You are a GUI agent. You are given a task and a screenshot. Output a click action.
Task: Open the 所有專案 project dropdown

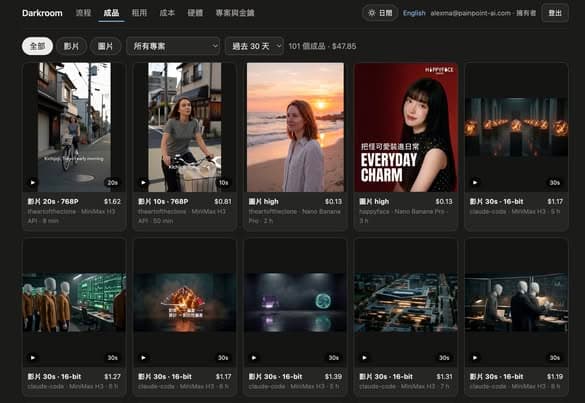[173, 46]
